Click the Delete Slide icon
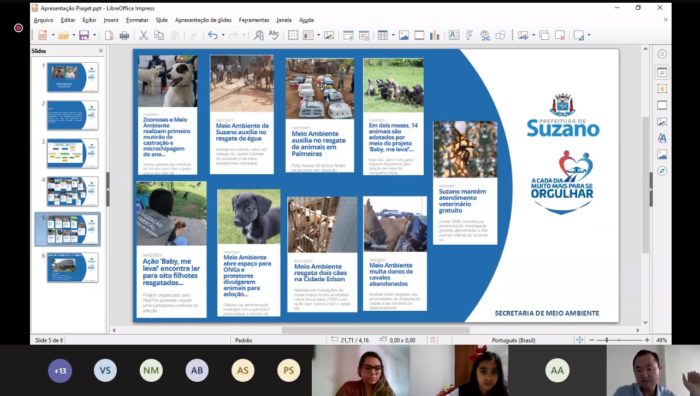This screenshot has height=396, width=700. [560, 35]
